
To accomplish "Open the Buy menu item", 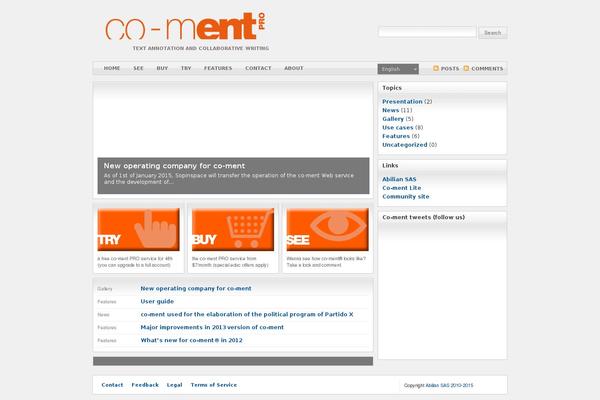I will 162,68.
